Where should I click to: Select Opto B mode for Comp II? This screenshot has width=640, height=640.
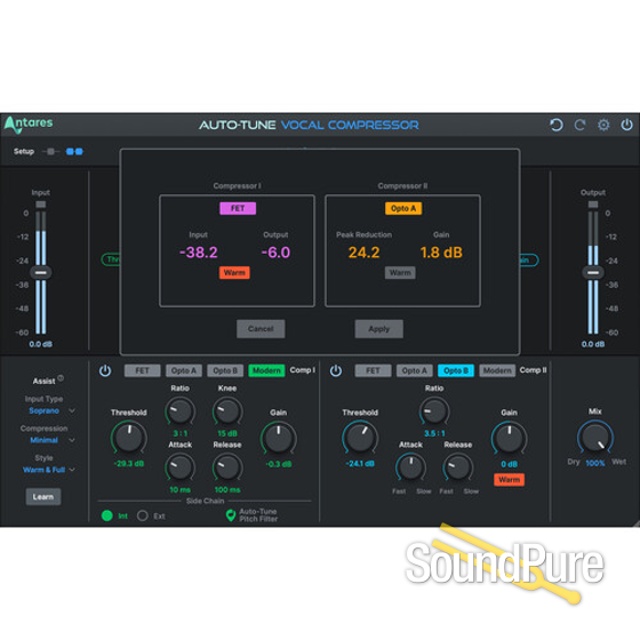[456, 371]
